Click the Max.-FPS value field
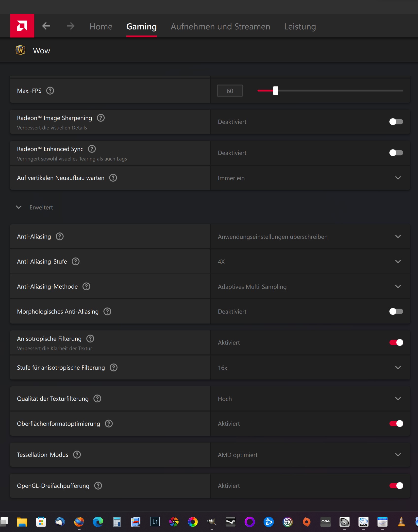 230,91
